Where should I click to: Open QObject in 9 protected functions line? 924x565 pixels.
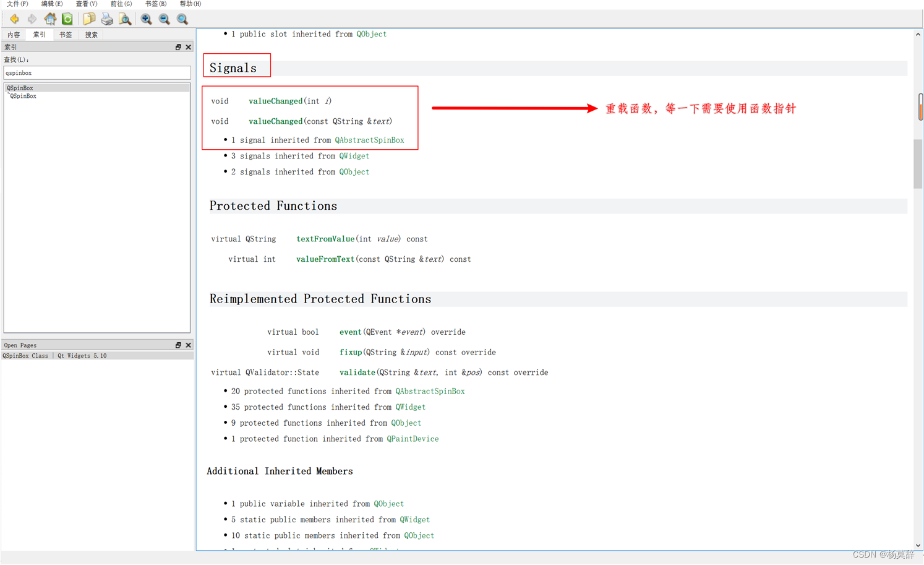tap(406, 423)
